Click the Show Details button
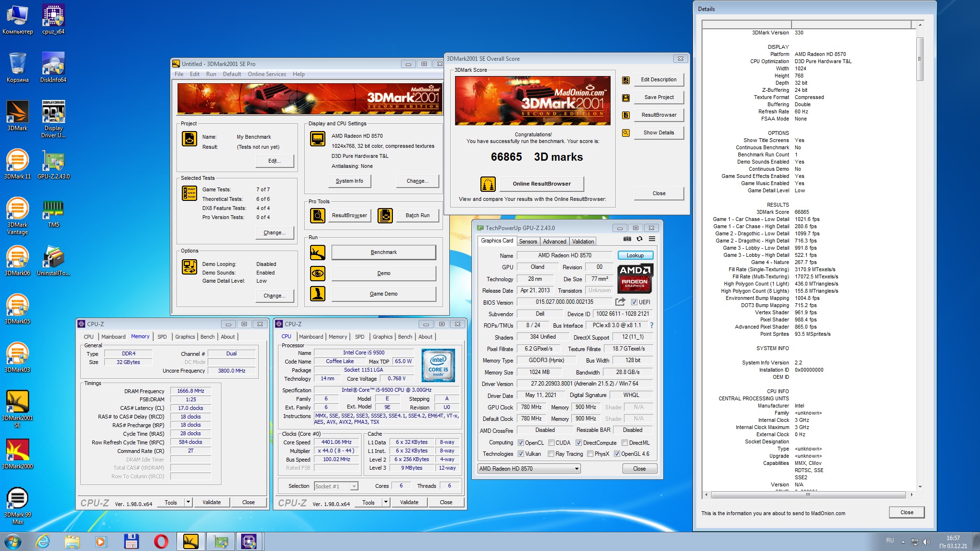 659,133
